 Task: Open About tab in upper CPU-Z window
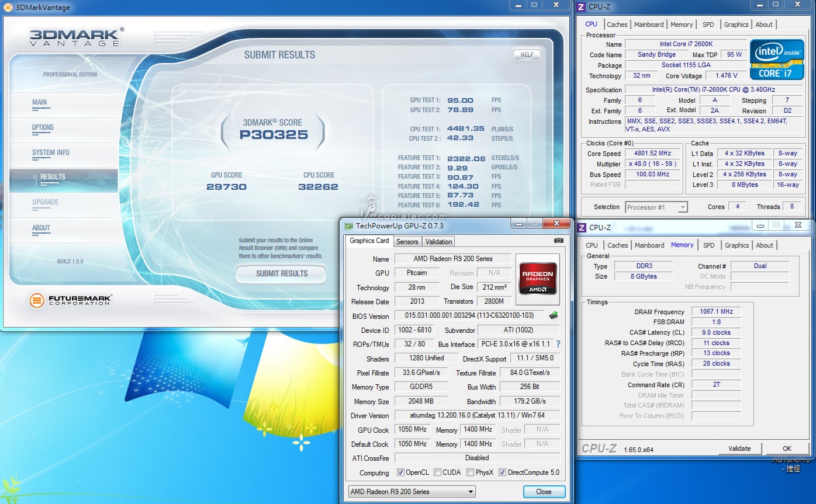point(764,25)
